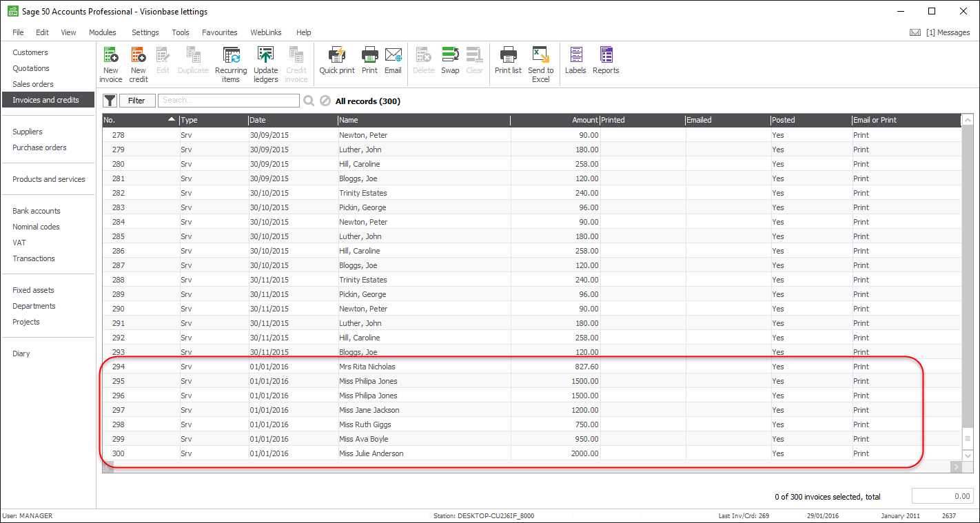Create a New invoice
The width and height of the screenshot is (980, 523).
(x=110, y=65)
